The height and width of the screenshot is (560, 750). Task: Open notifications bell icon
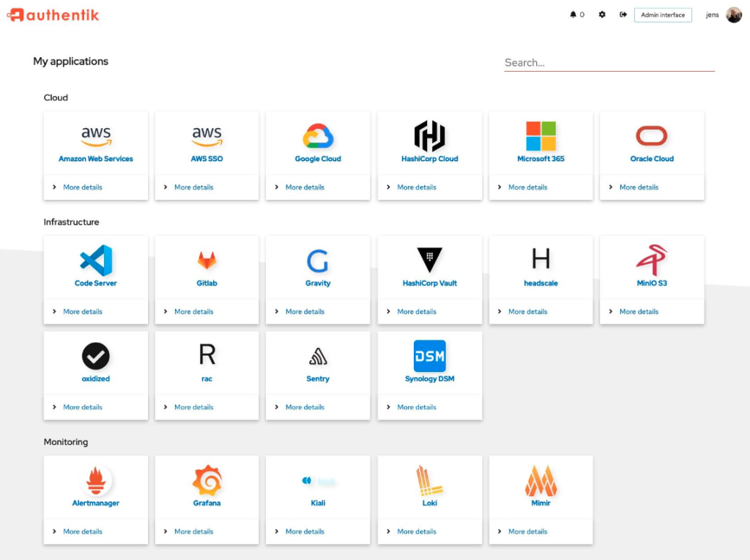pos(573,15)
